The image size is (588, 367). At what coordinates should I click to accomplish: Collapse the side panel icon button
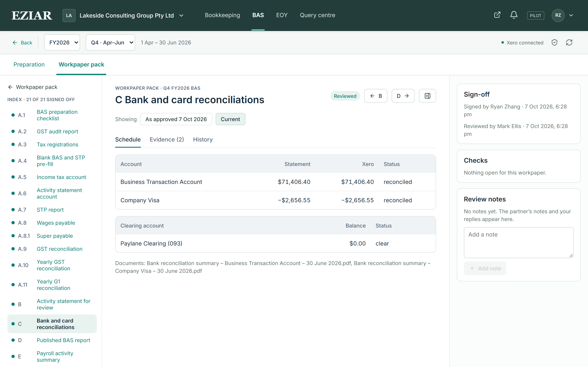427,96
